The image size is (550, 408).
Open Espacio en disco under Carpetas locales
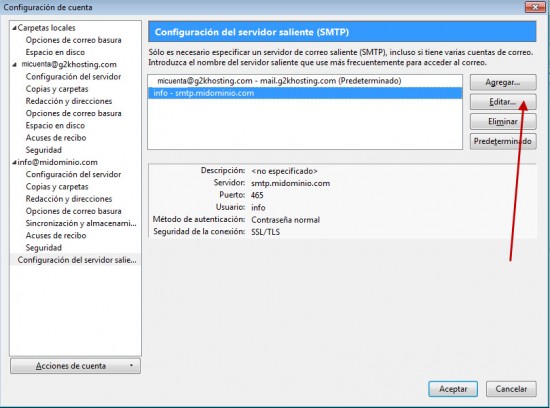click(x=55, y=52)
